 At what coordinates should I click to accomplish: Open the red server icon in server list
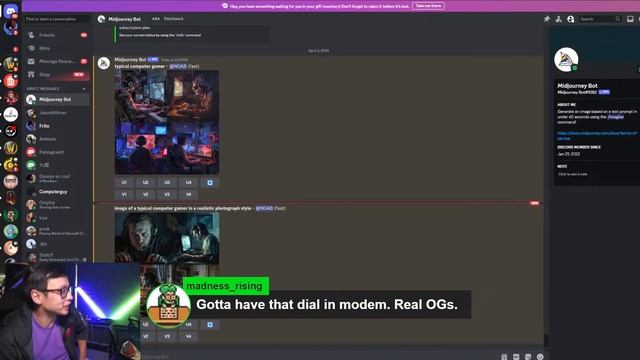tap(11, 81)
